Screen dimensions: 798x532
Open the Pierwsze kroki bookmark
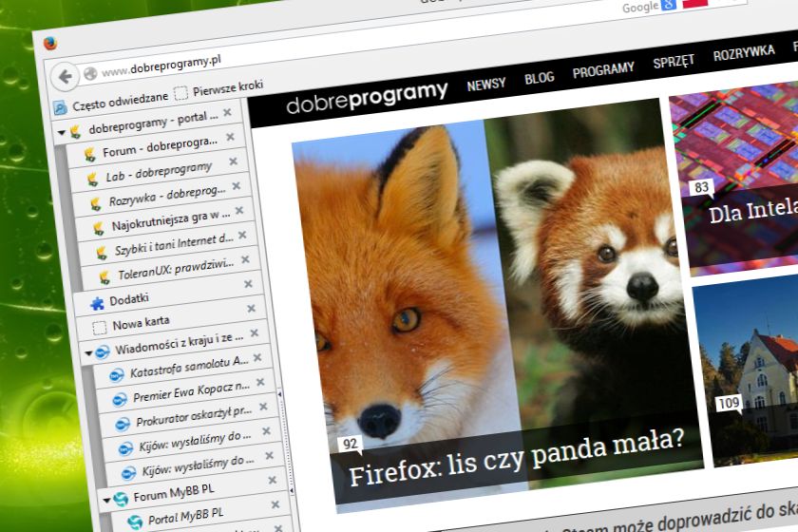(x=218, y=89)
